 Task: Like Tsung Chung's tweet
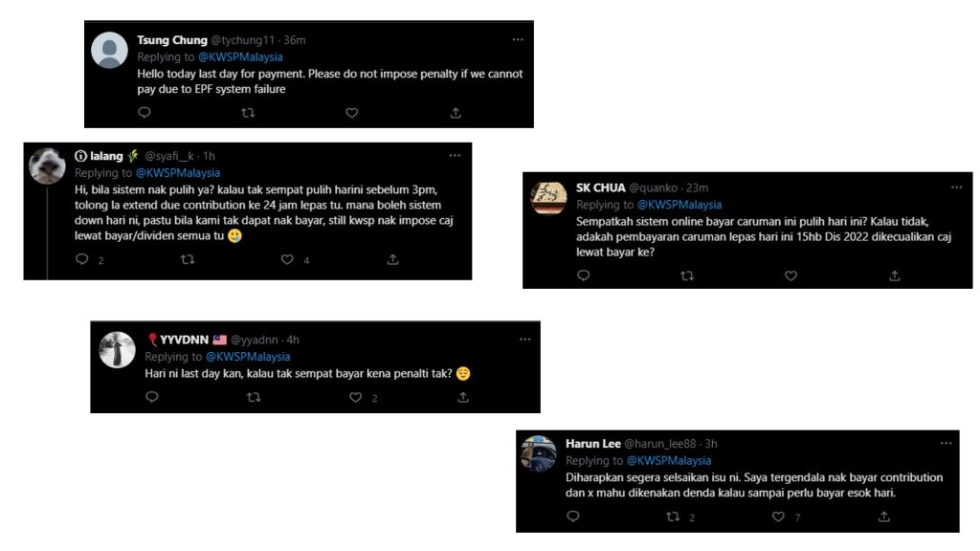click(352, 113)
